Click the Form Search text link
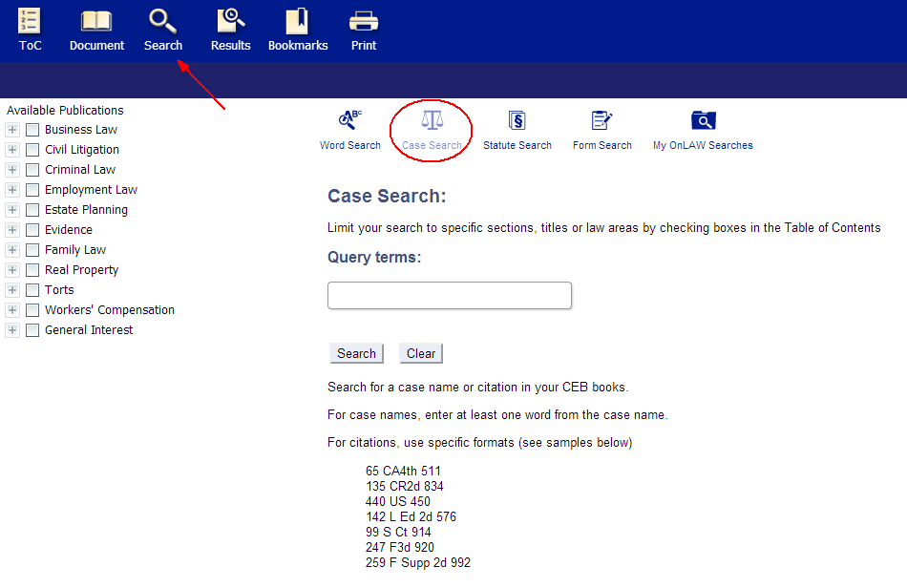 pyautogui.click(x=602, y=145)
